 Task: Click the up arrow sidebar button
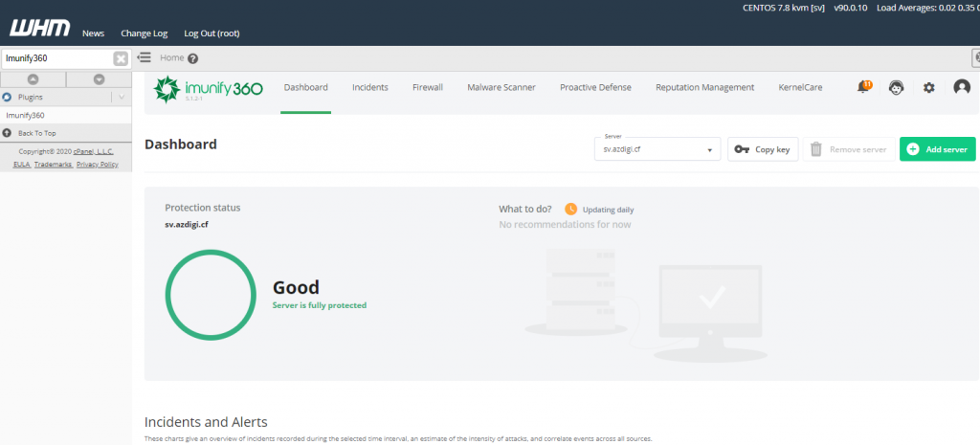point(33,79)
